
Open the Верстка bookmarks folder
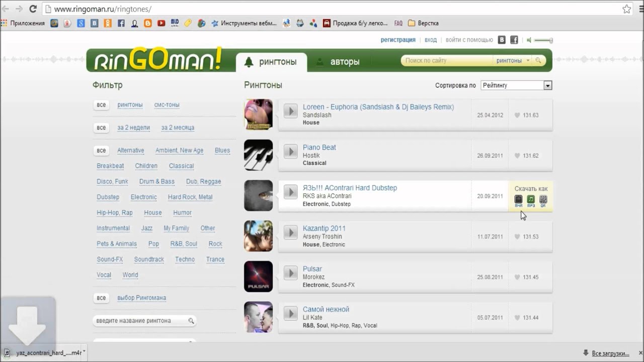[x=423, y=23]
